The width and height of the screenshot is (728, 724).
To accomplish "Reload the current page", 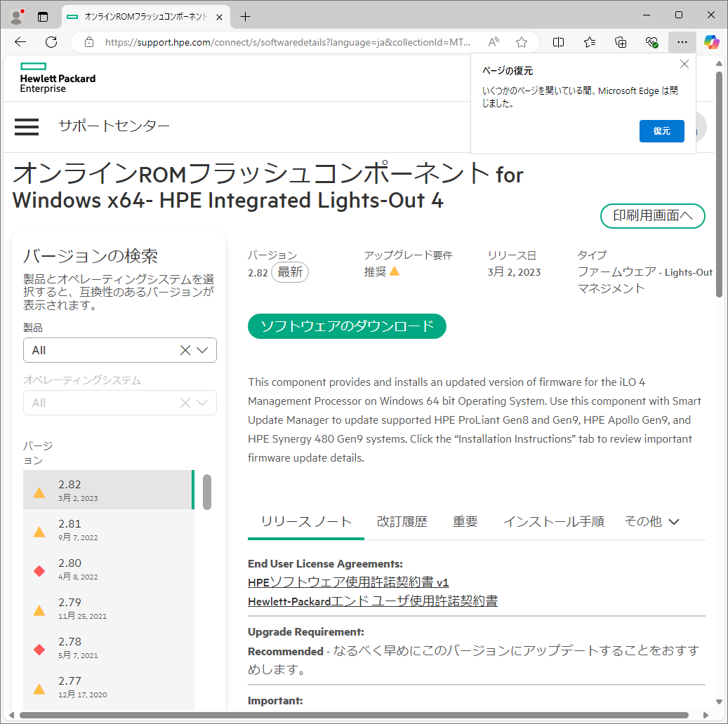I will click(x=51, y=42).
